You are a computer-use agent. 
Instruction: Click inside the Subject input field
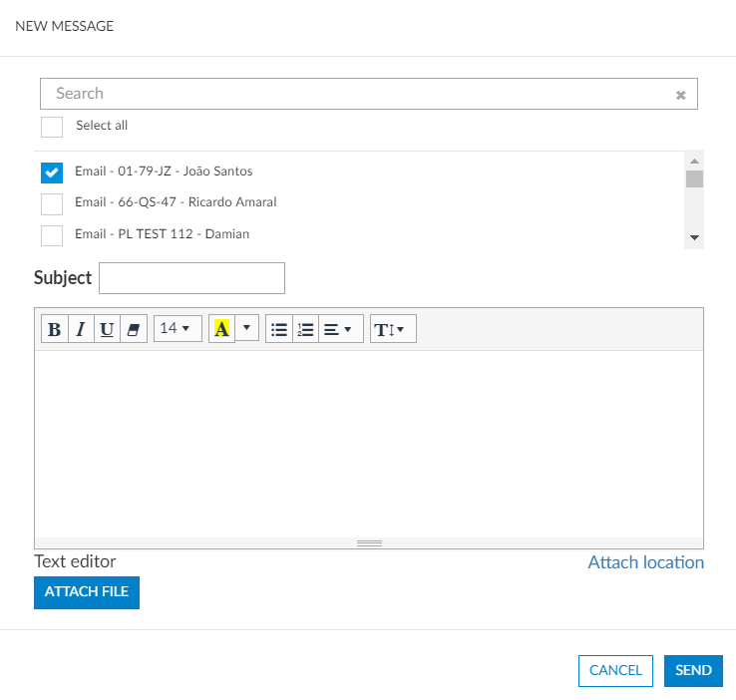point(191,278)
